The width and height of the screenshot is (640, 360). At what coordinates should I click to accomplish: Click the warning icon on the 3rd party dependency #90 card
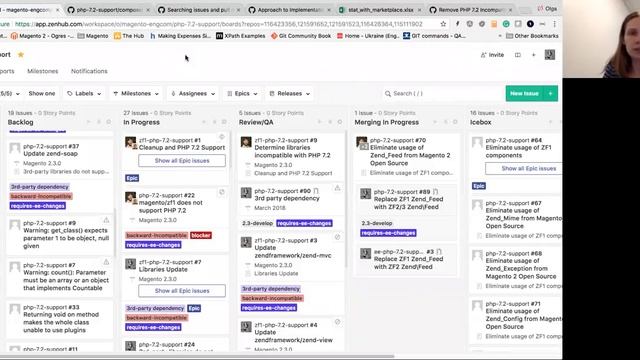338,188
